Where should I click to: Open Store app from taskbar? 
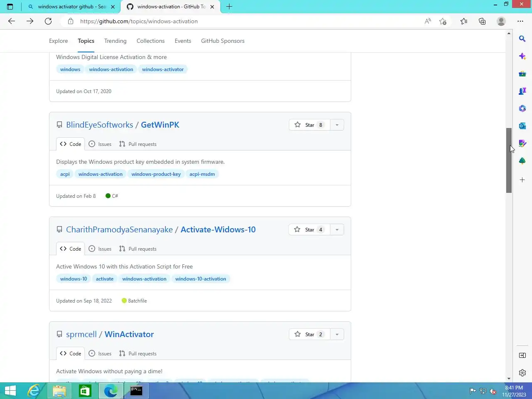85,391
